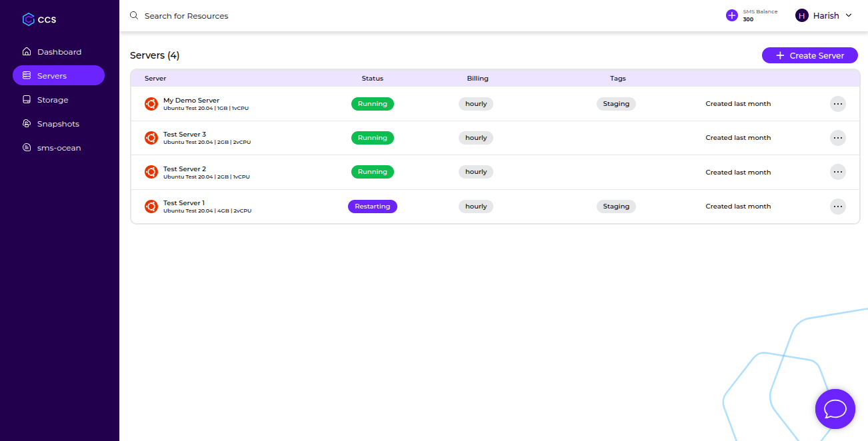This screenshot has height=441, width=868.
Task: Click the purple plus SMS balance icon
Action: tap(732, 15)
